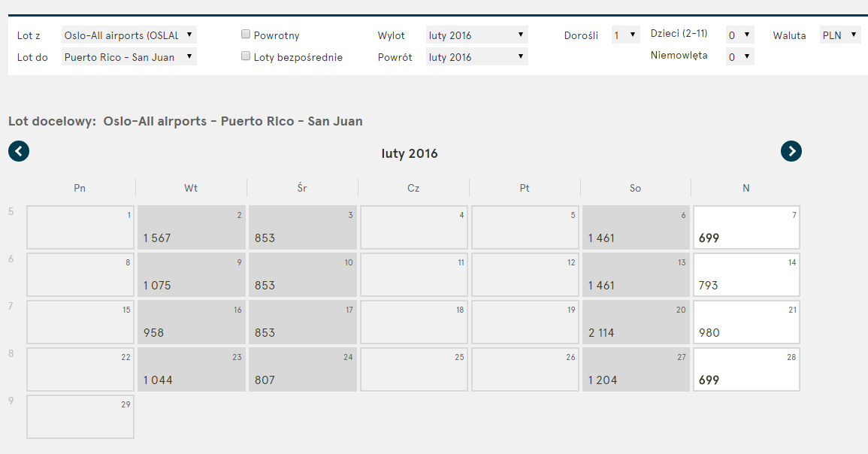Pick February 20 with 2 114 fare

636,322
